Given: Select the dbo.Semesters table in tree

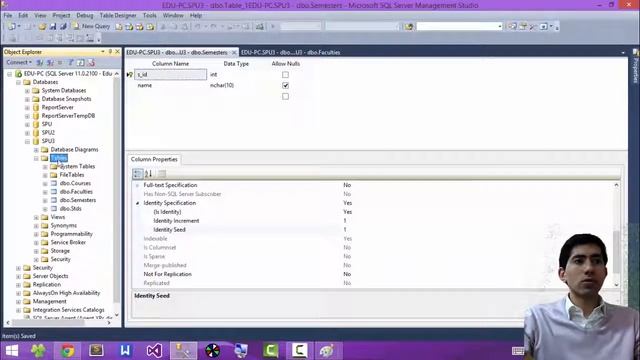Looking at the screenshot, I should 78,200.
